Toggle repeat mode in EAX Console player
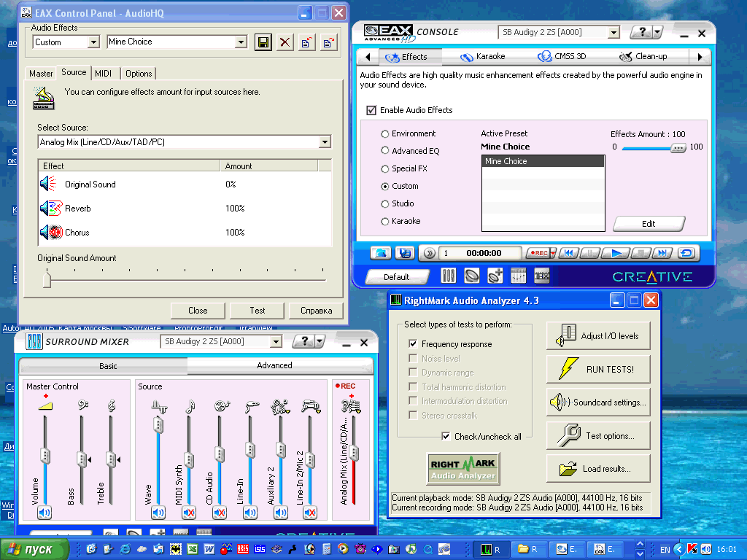The width and height of the screenshot is (747, 560). (686, 253)
